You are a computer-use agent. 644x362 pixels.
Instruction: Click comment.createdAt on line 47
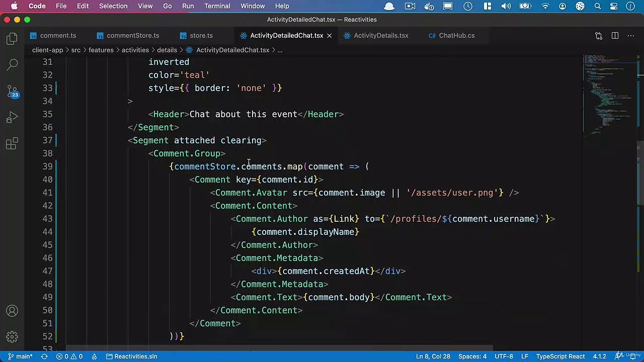(326, 271)
